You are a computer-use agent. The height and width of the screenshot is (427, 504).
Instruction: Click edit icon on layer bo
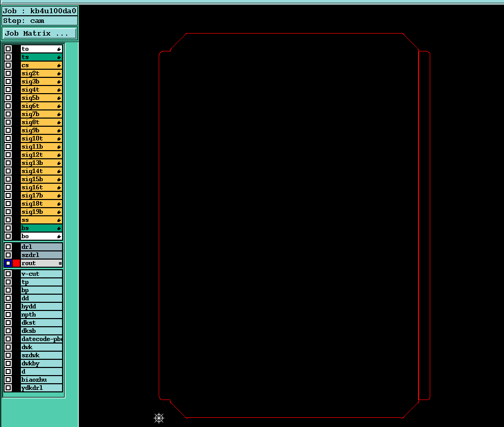click(59, 236)
